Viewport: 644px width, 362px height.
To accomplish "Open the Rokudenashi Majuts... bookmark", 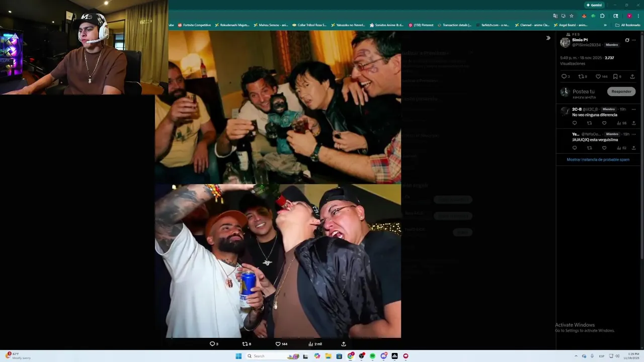I will [x=232, y=25].
